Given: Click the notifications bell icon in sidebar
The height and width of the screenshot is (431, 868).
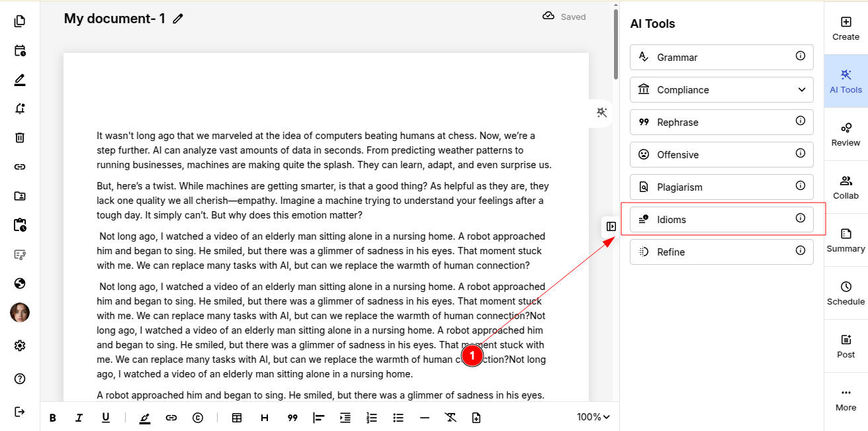Looking at the screenshot, I should [20, 109].
